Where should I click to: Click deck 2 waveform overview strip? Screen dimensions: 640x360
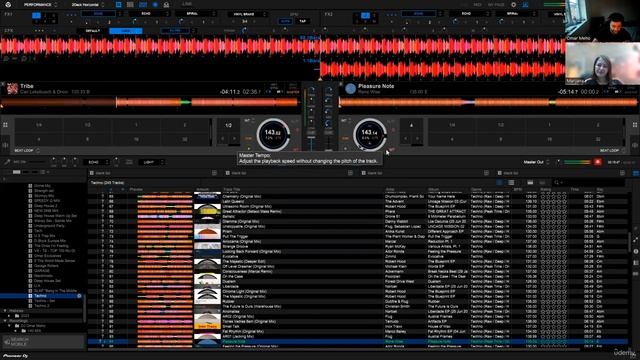click(x=489, y=102)
